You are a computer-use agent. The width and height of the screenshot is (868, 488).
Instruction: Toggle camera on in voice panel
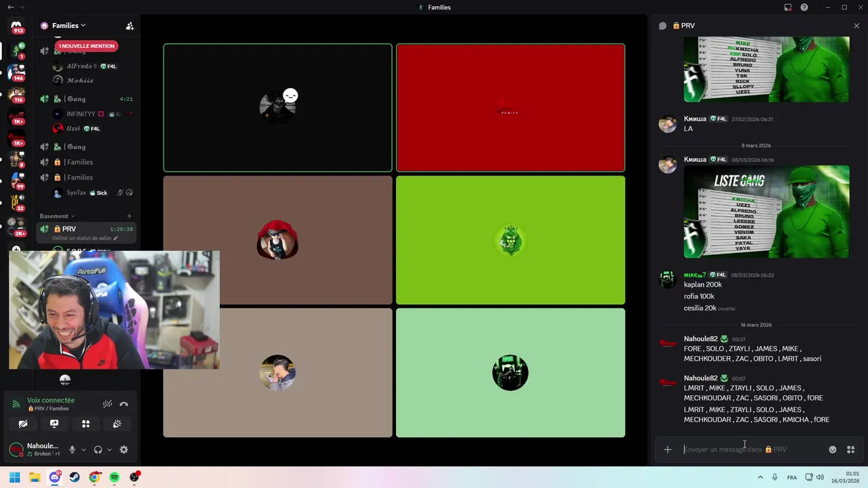click(23, 424)
